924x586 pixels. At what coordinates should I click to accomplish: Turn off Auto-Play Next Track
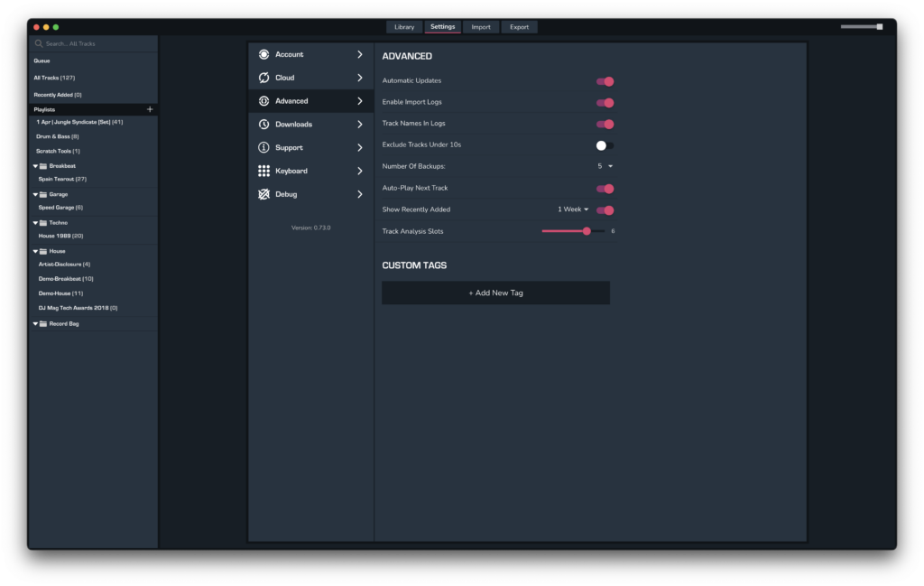coord(605,189)
